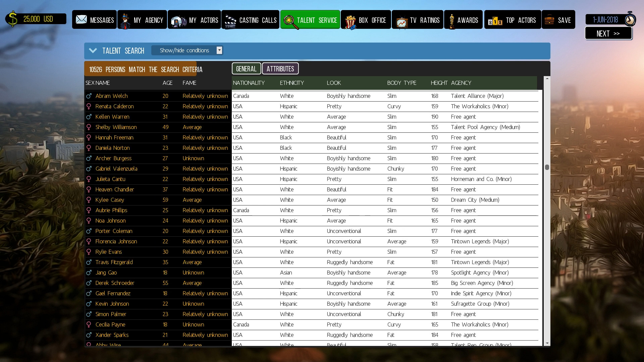644x362 pixels.
Task: Click the Casting Calls clapperboard icon
Action: pos(230,21)
